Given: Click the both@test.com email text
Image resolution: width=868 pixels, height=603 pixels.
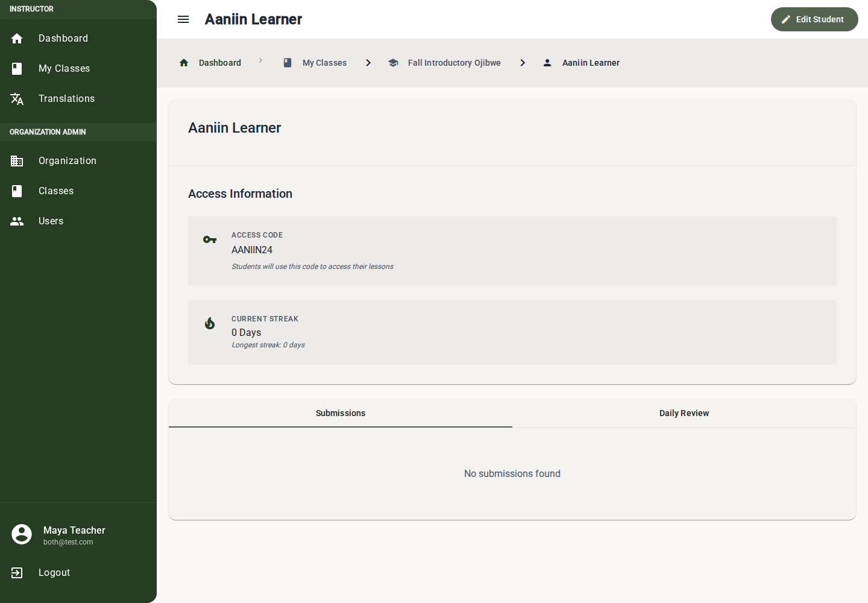Looking at the screenshot, I should tap(68, 542).
